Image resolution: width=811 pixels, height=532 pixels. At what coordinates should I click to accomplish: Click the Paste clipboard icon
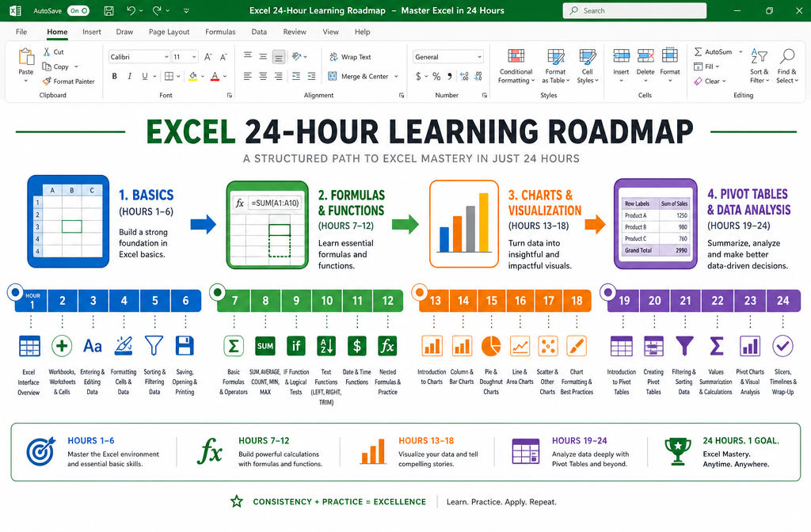(26, 57)
